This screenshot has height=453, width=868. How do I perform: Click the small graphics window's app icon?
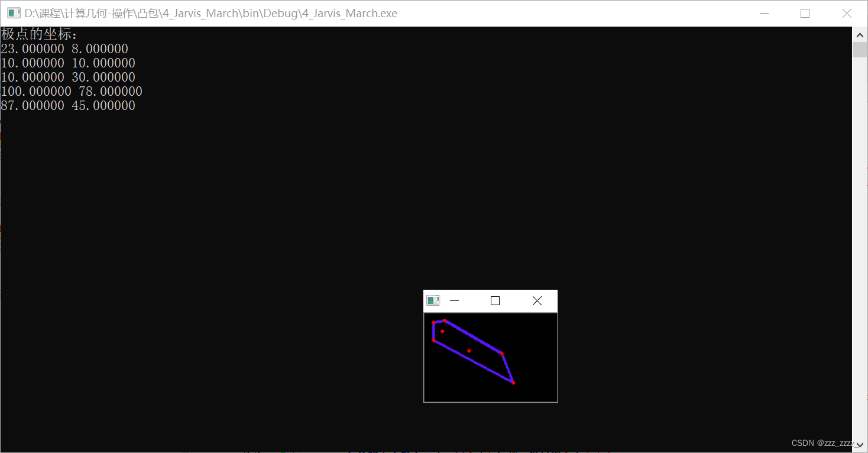433,300
